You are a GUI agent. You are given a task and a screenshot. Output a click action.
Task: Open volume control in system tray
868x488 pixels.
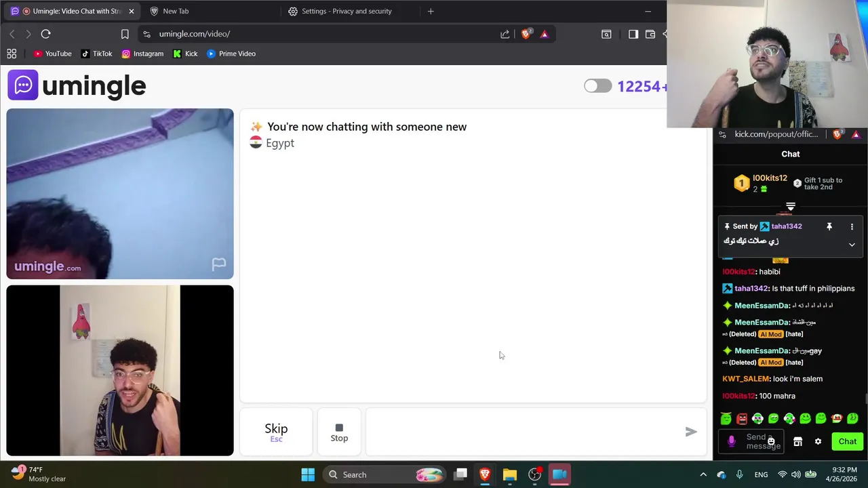pyautogui.click(x=795, y=474)
